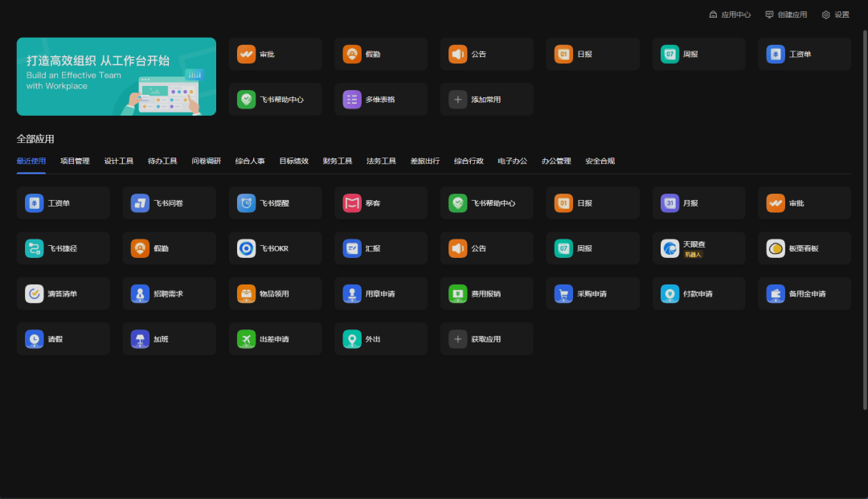Viewport: 868px width, 499px height.
Task: Launch the 飞书OKR app
Action: (x=275, y=248)
